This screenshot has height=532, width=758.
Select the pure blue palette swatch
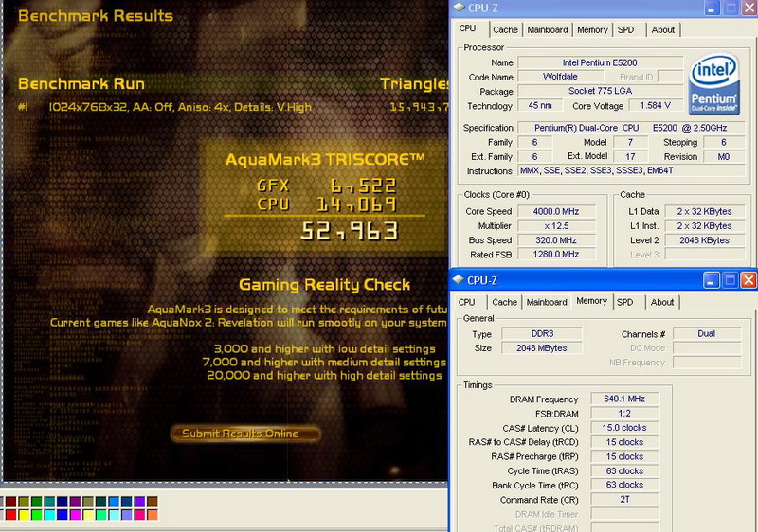tap(63, 515)
